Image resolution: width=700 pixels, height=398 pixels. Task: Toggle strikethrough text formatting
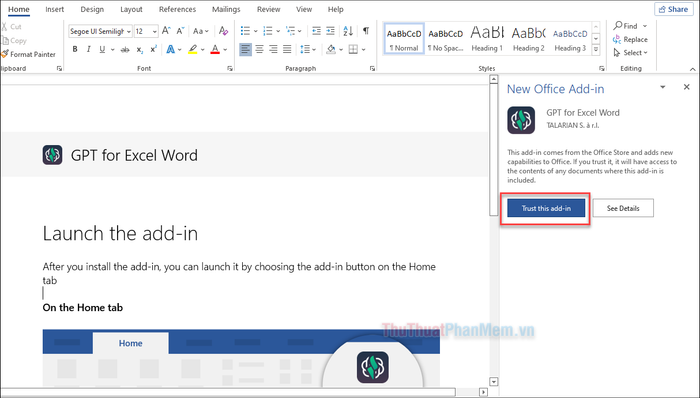pyautogui.click(x=125, y=50)
